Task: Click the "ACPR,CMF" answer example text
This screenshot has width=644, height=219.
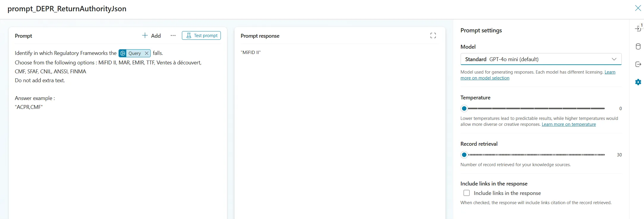Action: [29, 107]
